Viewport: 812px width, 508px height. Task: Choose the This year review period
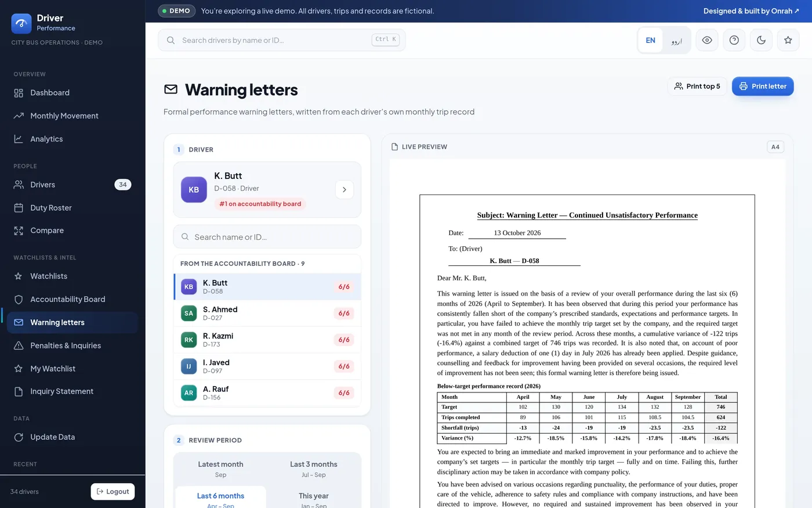tap(314, 498)
